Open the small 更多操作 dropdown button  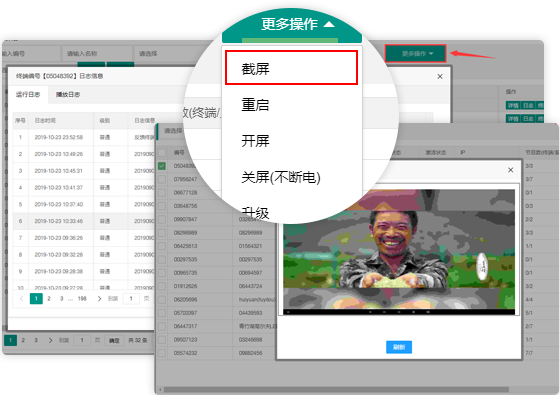click(x=415, y=54)
